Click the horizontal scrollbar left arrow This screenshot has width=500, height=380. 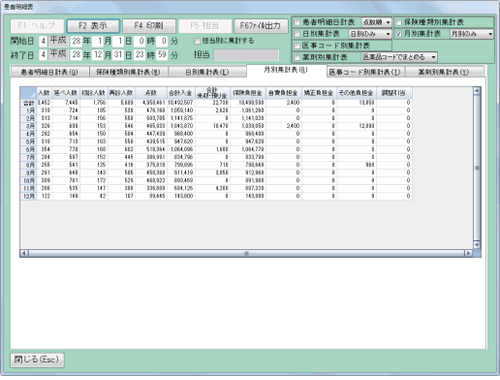[x=24, y=253]
